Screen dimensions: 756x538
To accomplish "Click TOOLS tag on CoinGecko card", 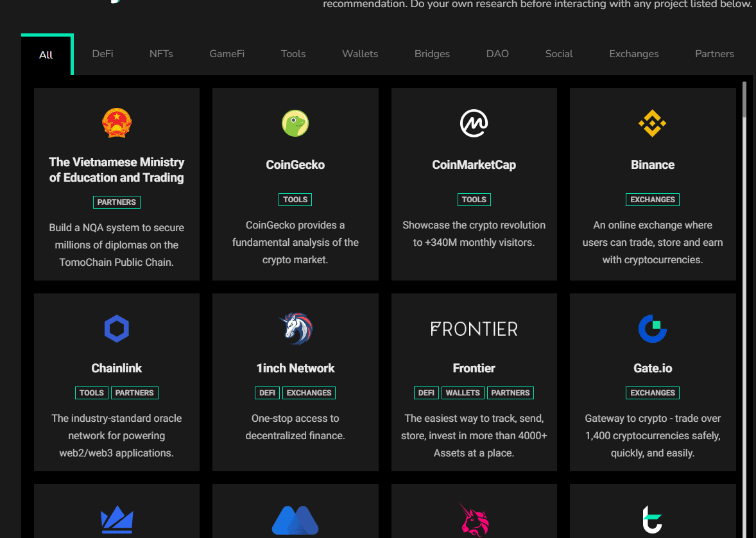I will coord(295,200).
